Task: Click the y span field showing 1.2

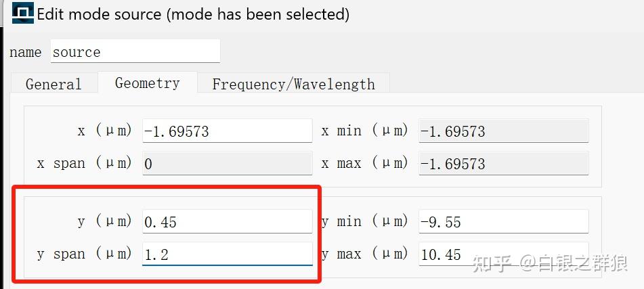Action: pos(227,254)
